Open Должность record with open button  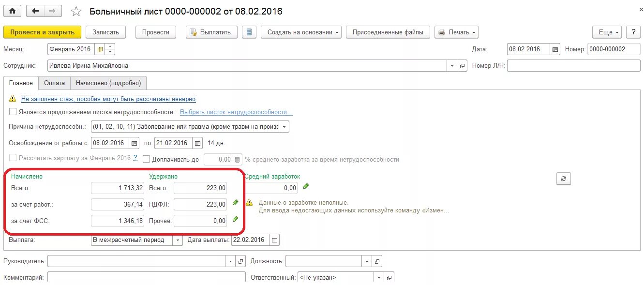[x=377, y=261]
